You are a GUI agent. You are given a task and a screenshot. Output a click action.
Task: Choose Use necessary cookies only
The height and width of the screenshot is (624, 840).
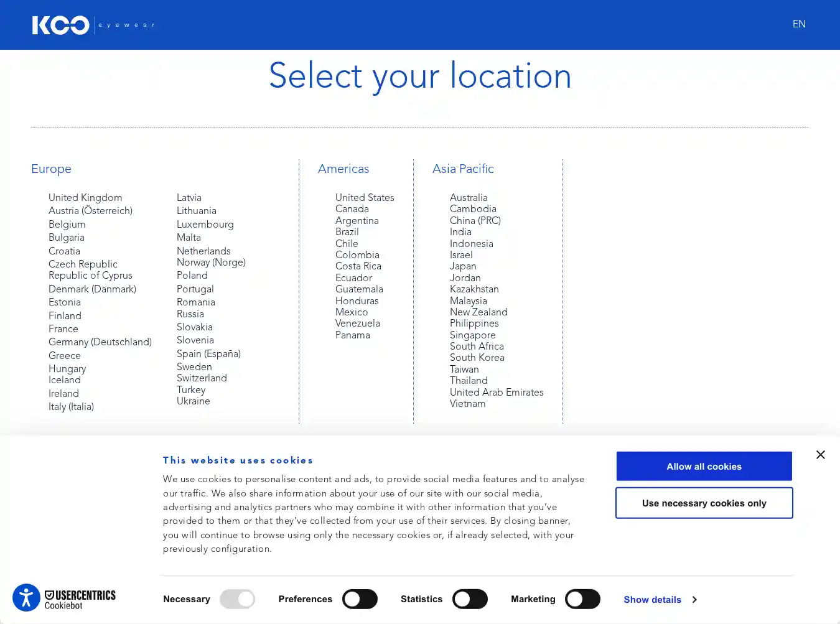[x=704, y=503]
